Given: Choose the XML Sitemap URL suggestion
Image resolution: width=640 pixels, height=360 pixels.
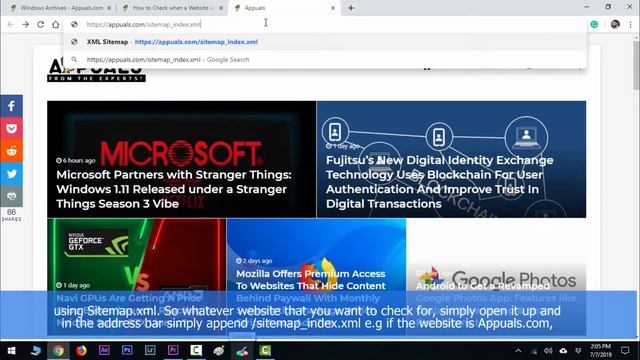Looking at the screenshot, I should [325, 42].
